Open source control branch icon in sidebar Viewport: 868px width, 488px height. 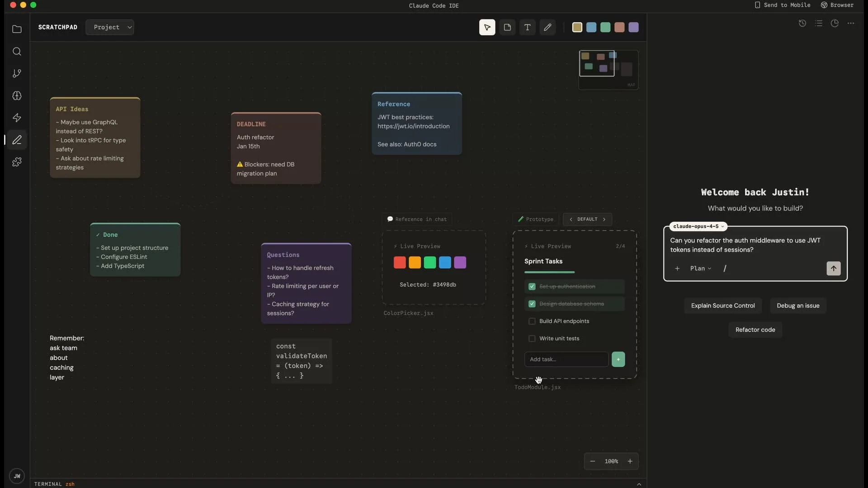tap(17, 74)
